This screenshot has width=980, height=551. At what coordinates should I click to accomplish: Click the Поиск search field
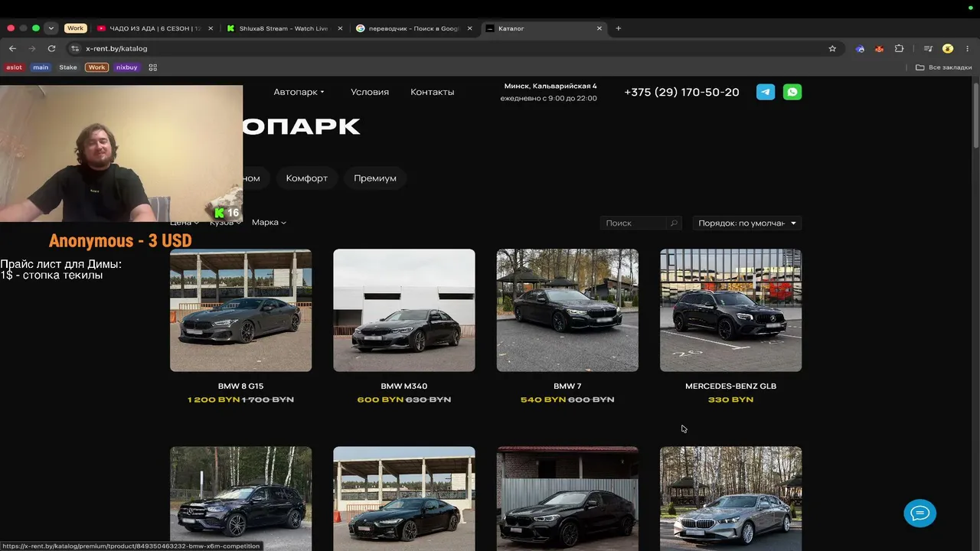click(641, 223)
